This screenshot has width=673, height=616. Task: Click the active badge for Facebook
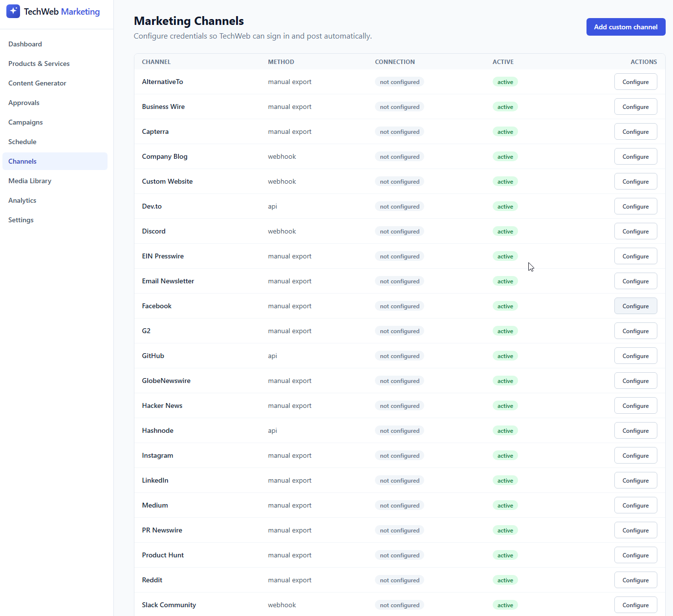pos(505,306)
